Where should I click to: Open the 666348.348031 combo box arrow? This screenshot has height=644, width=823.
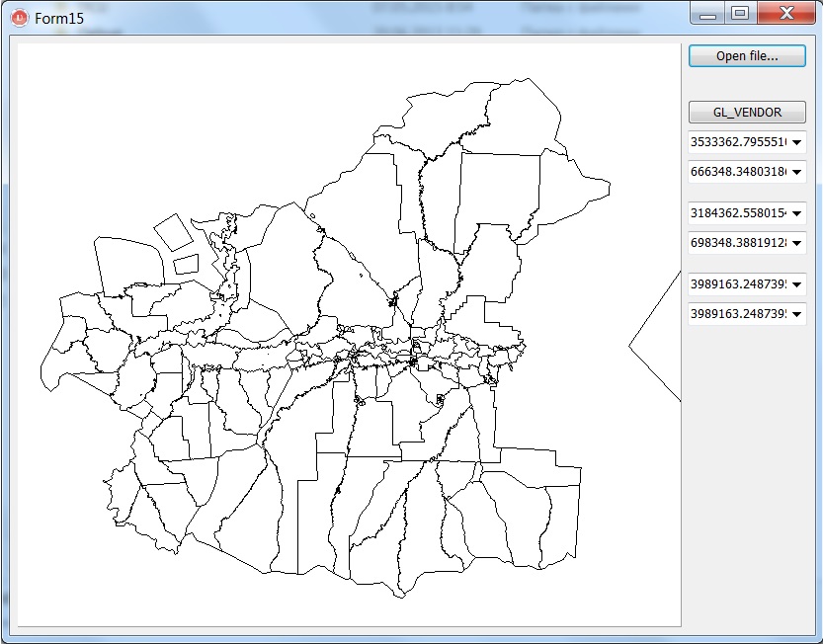pos(796,173)
